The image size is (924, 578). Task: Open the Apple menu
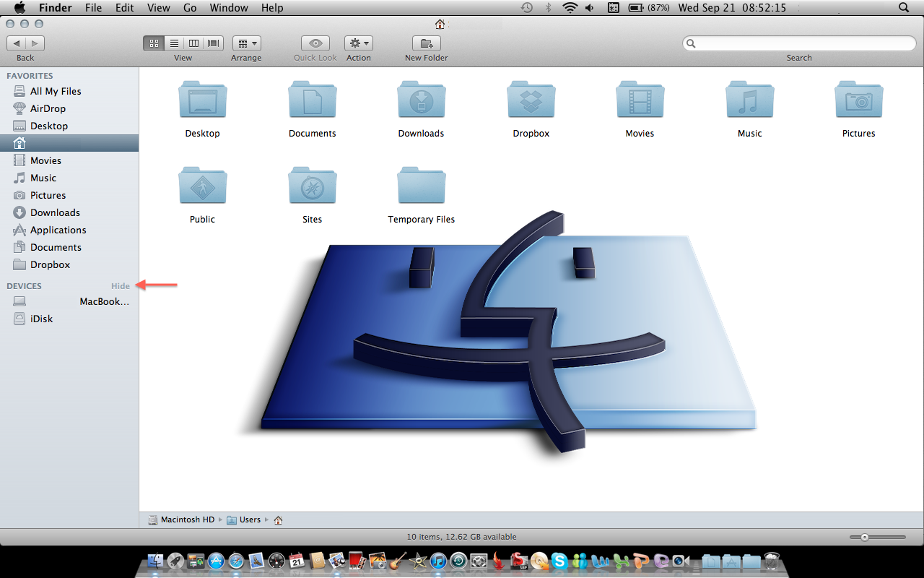(19, 8)
